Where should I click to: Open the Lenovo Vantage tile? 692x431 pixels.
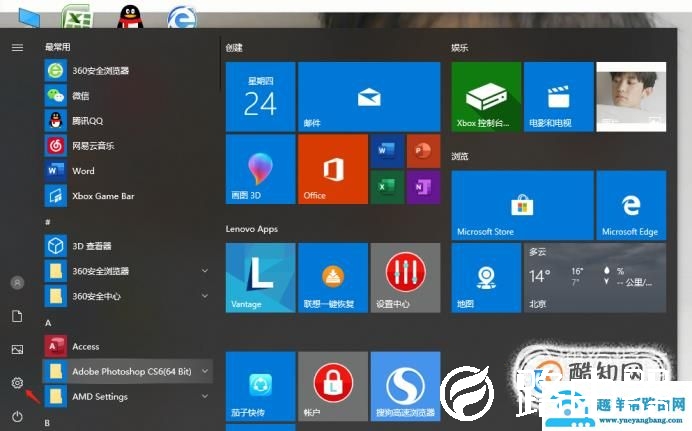[x=260, y=278]
